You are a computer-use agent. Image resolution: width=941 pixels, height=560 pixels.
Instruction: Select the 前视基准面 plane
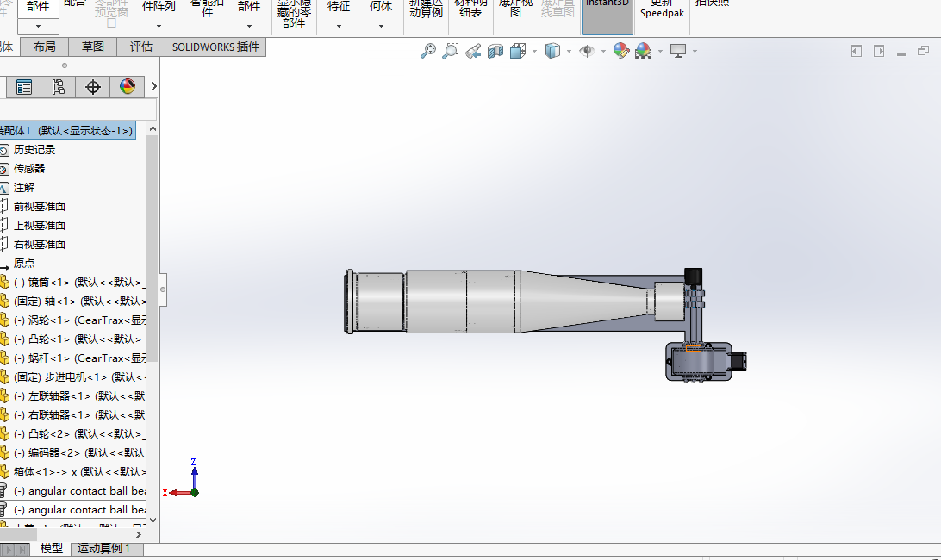click(40, 207)
